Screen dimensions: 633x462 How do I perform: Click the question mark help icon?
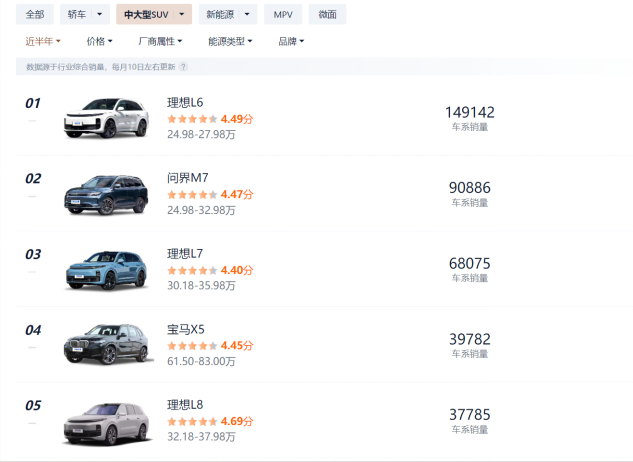pyautogui.click(x=183, y=67)
